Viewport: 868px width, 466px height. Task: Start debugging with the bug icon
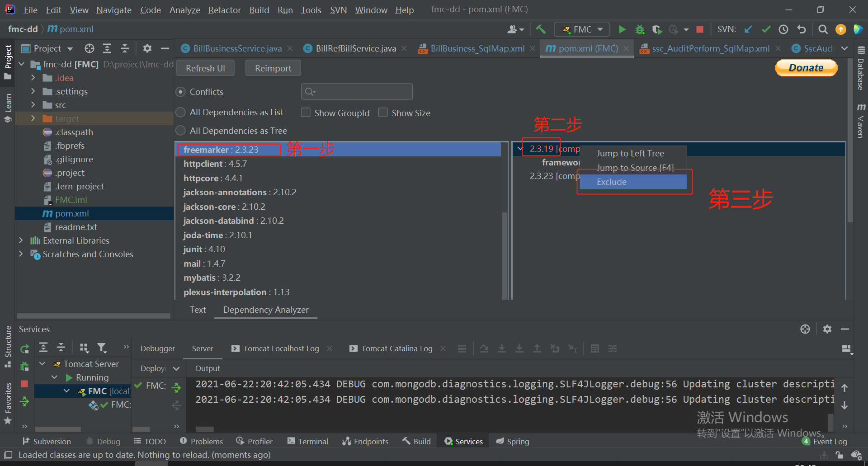[x=640, y=29]
